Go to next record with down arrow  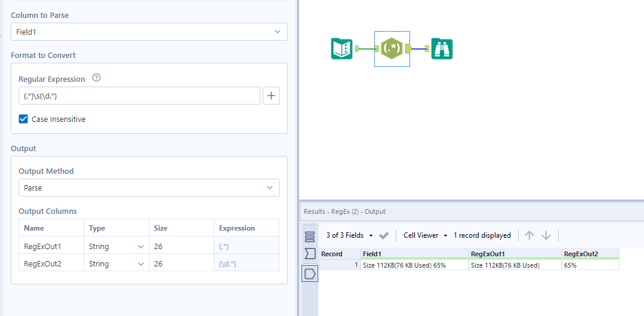(x=546, y=235)
